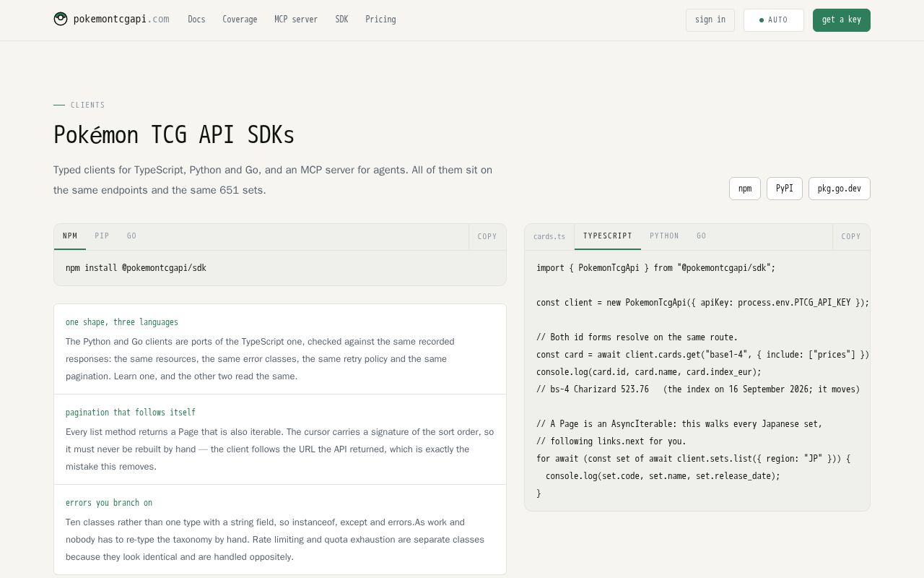Viewport: 924px width, 578px height.
Task: Open the npm package link button
Action: 745,189
